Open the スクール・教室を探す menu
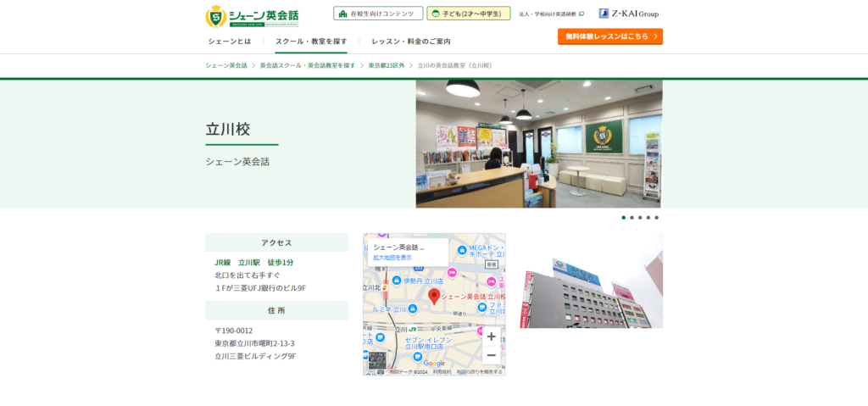868x406 pixels. [x=311, y=41]
